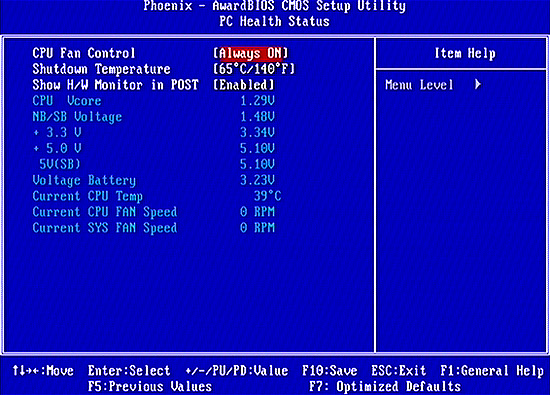
Task: Select the CPU Fan Control label
Action: pyautogui.click(x=83, y=53)
